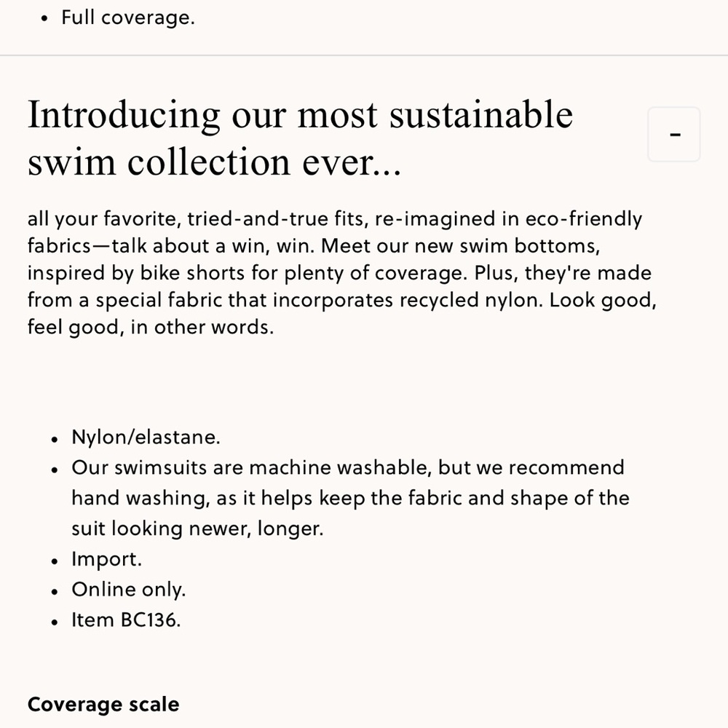728x728 pixels.
Task: Click the 'Coverage scale' bold heading
Action: tap(103, 704)
